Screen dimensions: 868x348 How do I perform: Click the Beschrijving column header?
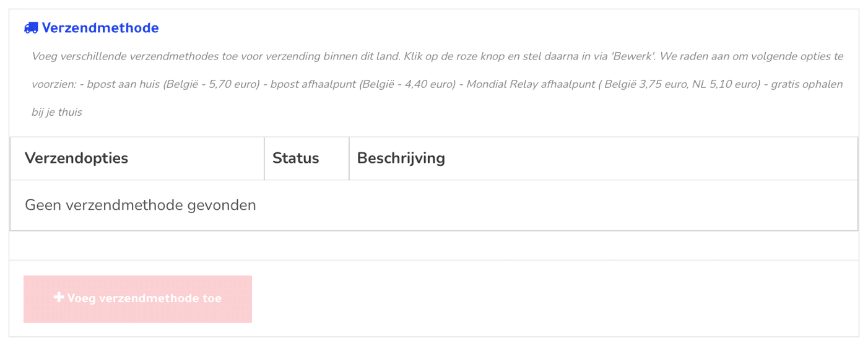pos(401,158)
